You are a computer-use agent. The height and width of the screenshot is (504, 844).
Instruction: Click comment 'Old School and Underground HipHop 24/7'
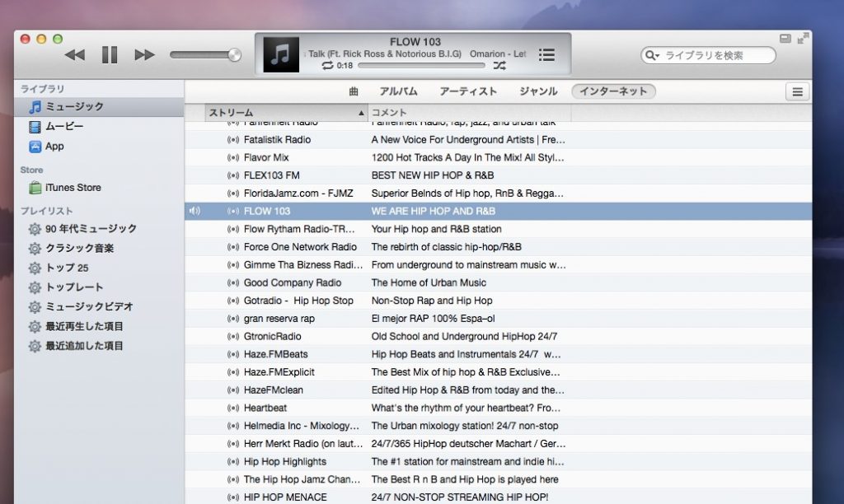pyautogui.click(x=464, y=336)
